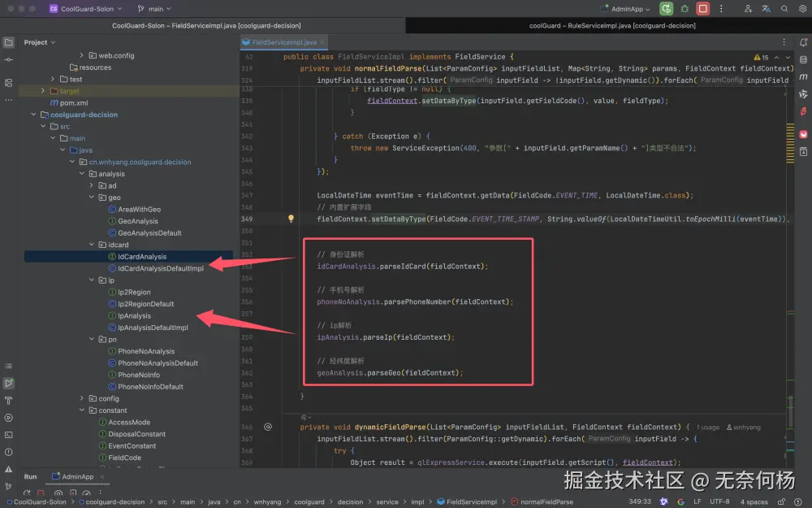The height and width of the screenshot is (508, 812).
Task: Switch to the FieldServiceImpl.java editor tab
Action: pos(283,41)
